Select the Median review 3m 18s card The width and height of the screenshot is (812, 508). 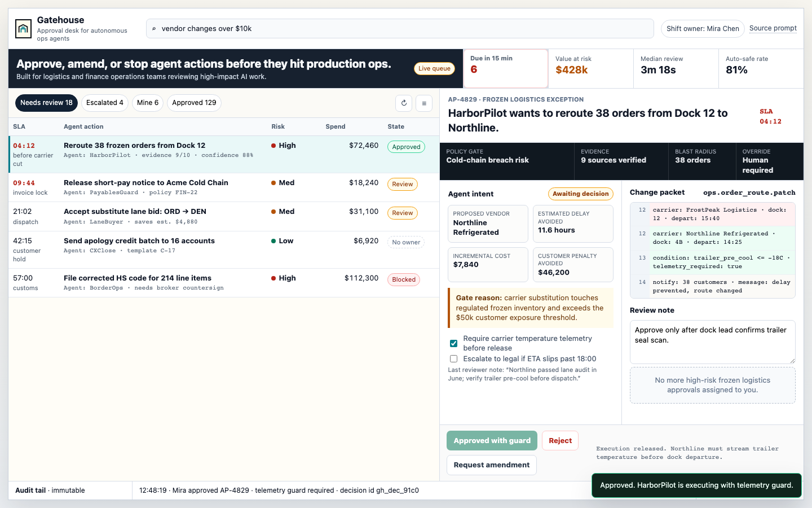[x=676, y=68]
